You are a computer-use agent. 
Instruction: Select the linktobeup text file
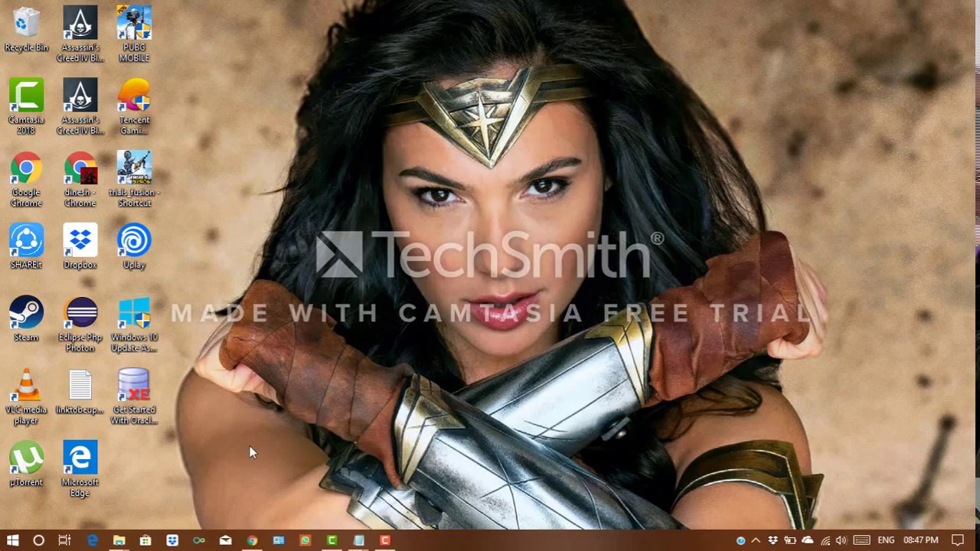point(80,392)
